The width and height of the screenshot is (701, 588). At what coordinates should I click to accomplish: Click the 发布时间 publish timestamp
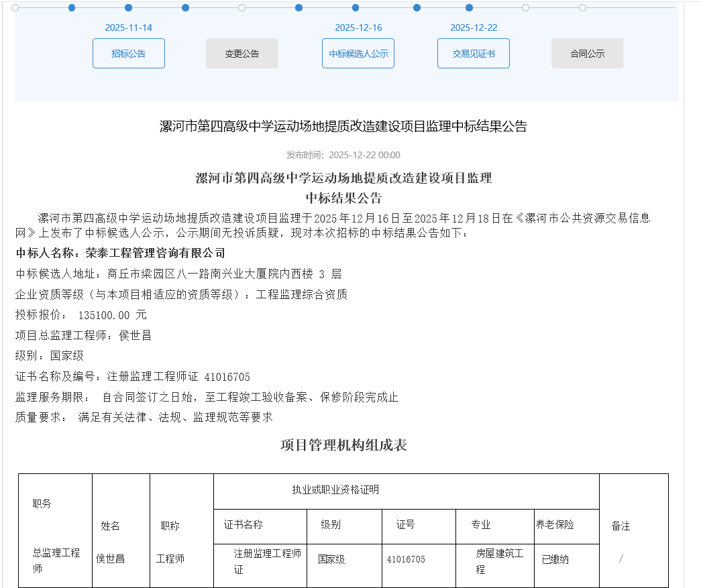[343, 155]
